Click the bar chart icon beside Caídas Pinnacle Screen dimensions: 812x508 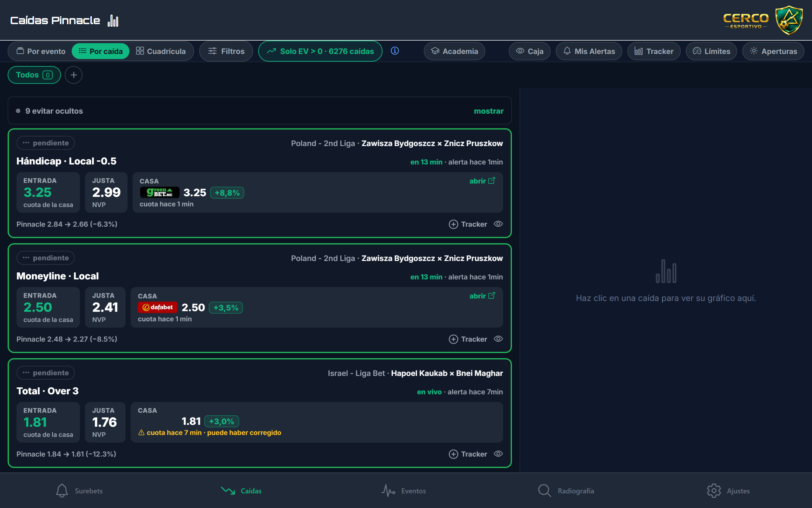(113, 21)
